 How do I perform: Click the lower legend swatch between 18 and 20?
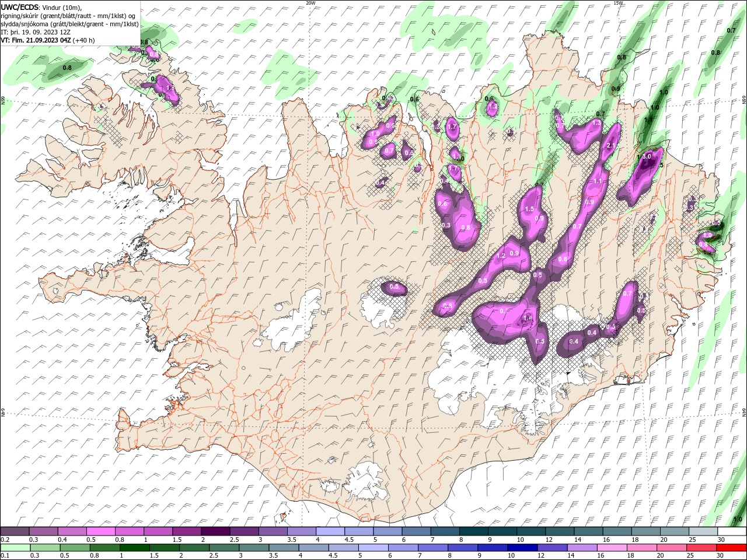pos(641,548)
